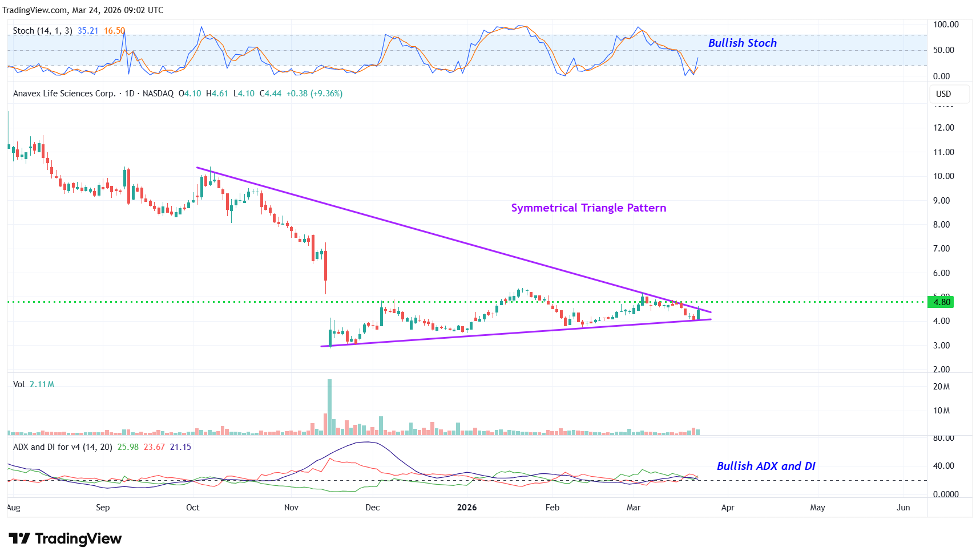Click the largest volume bar in November
The height and width of the screenshot is (560, 980).
329,407
